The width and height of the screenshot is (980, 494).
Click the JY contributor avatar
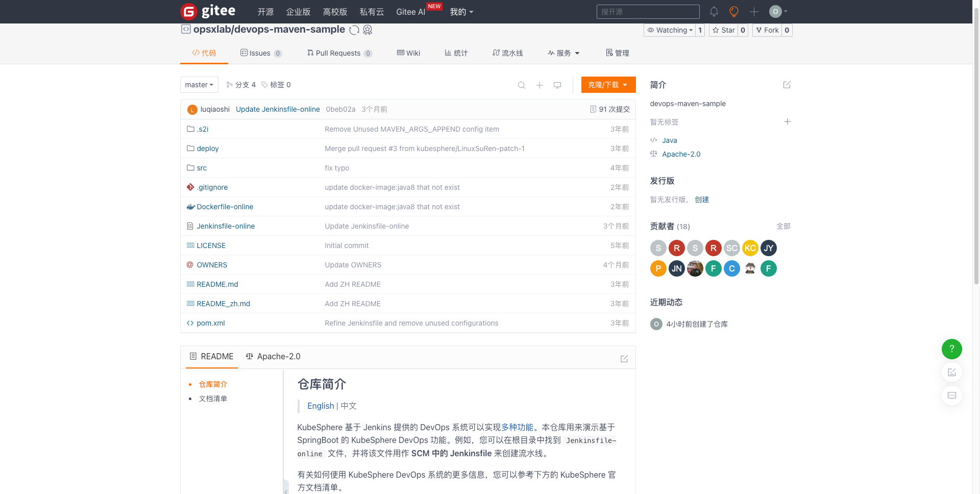tap(769, 248)
